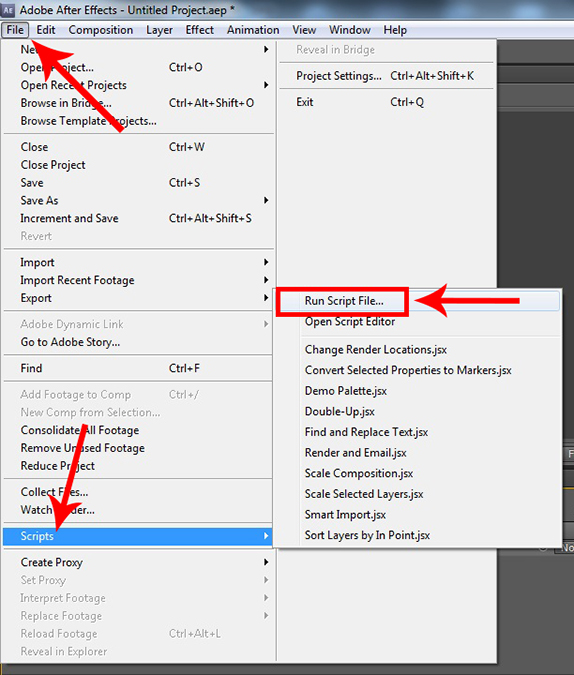The image size is (574, 675).
Task: Choose Browse Template Projects
Action: coord(138,121)
